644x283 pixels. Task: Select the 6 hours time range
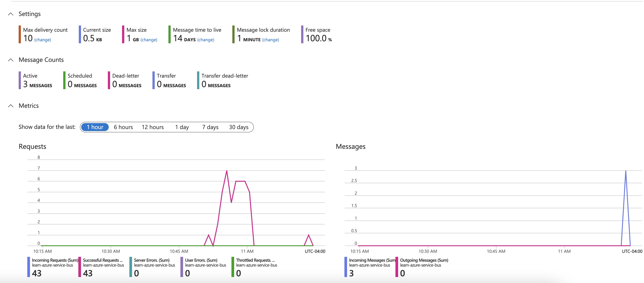click(123, 127)
